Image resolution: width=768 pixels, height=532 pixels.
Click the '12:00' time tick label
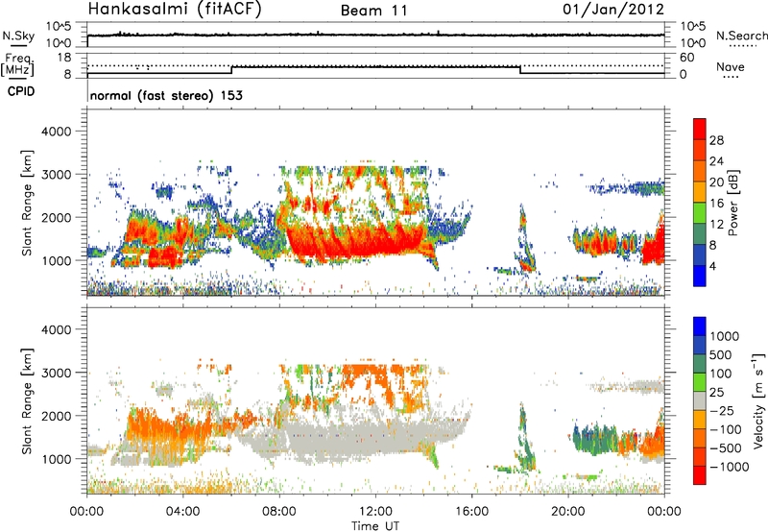375,512
